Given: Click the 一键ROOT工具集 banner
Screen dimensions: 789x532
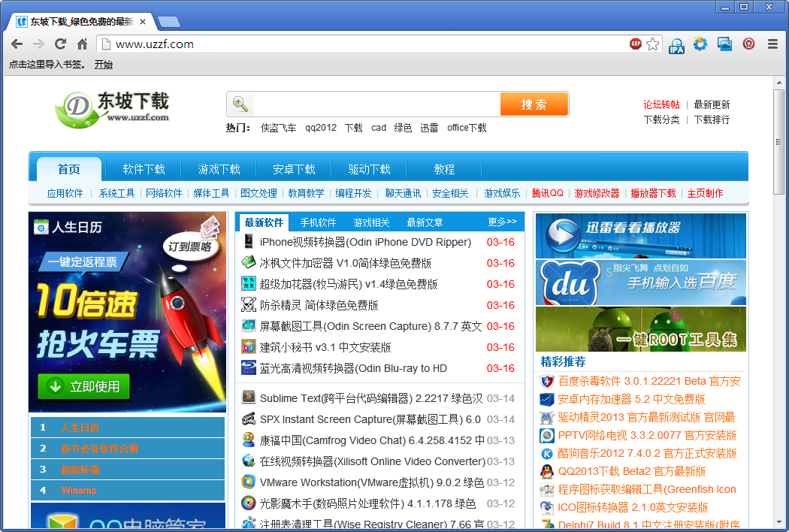Looking at the screenshot, I should [640, 329].
